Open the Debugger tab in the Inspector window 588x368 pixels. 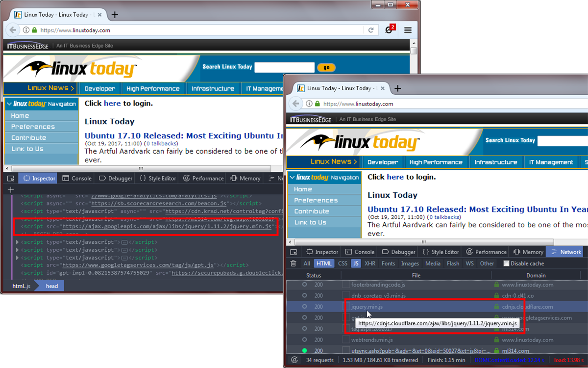click(116, 178)
